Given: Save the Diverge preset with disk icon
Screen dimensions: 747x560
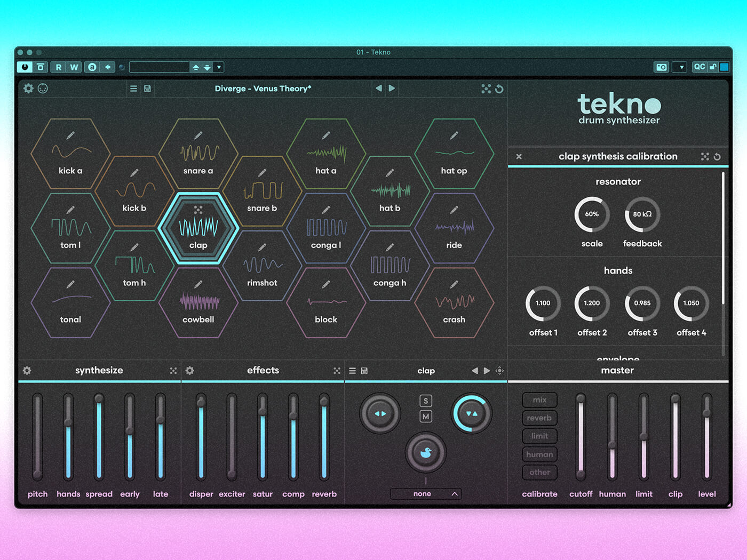Looking at the screenshot, I should click(x=147, y=89).
